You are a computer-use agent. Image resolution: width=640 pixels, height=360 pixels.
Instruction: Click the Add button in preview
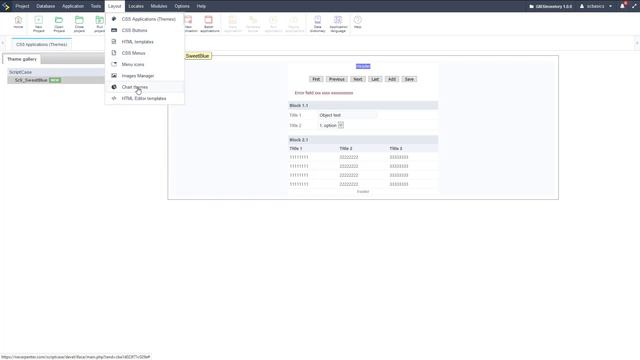392,79
